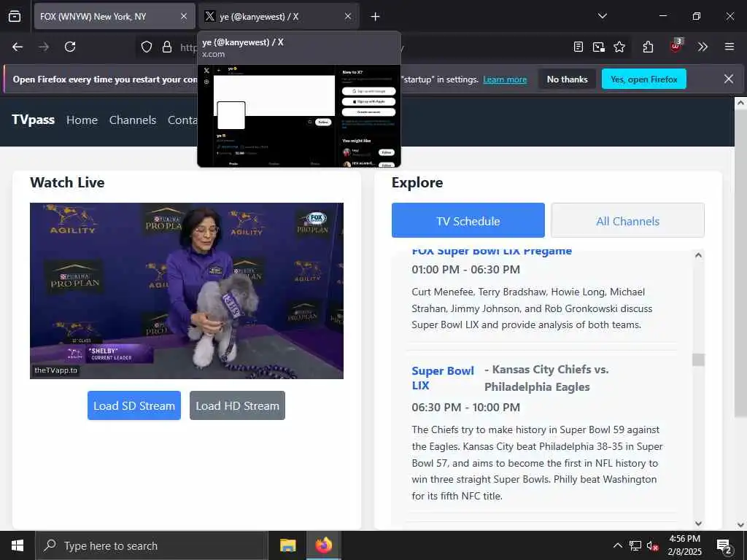Screen dimensions: 747x560
Task: Click the live video player
Action: (x=187, y=291)
